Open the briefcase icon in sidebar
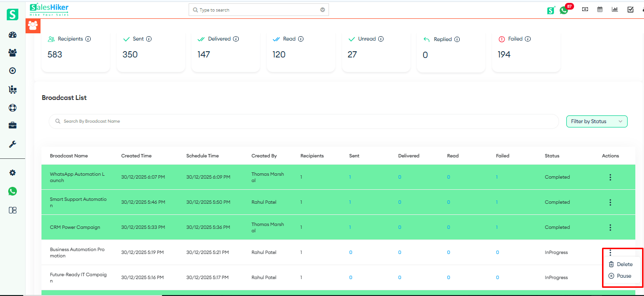The width and height of the screenshot is (644, 296). pyautogui.click(x=13, y=126)
